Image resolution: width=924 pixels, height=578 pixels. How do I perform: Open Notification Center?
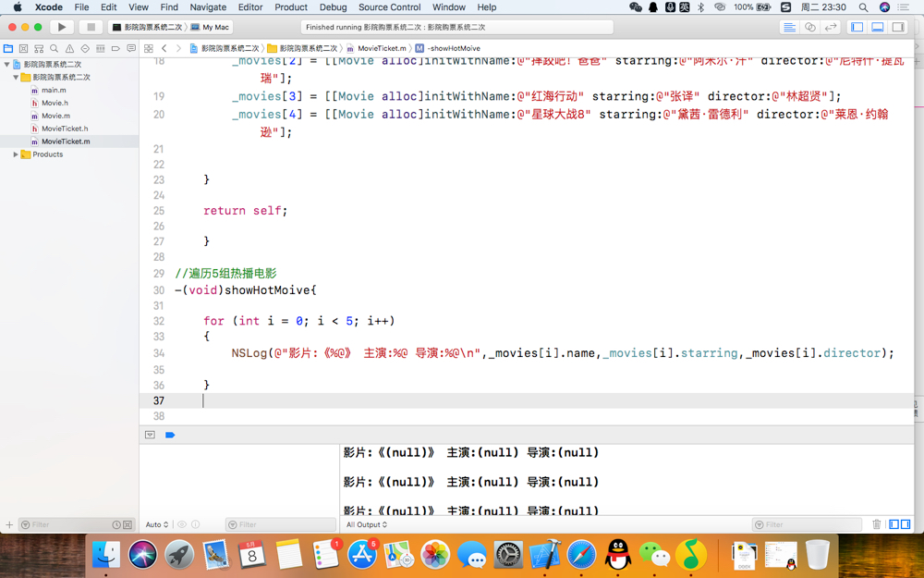(904, 7)
